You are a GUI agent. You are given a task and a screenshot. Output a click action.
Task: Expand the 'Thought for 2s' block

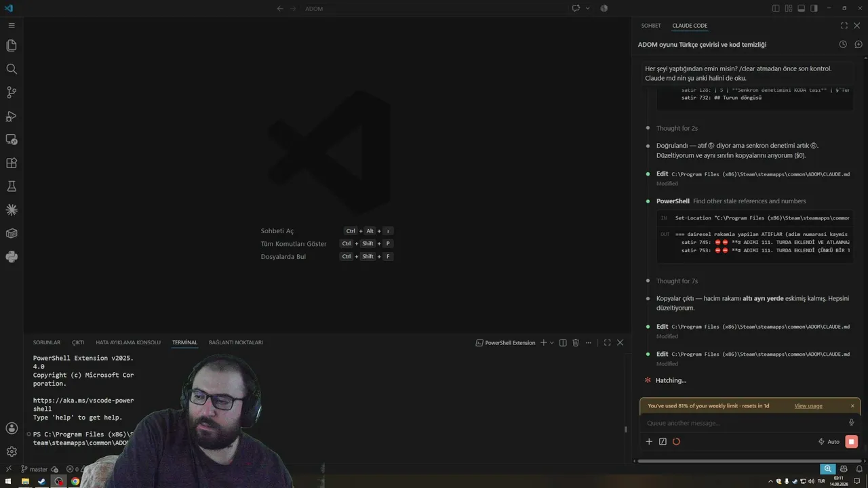pyautogui.click(x=677, y=128)
